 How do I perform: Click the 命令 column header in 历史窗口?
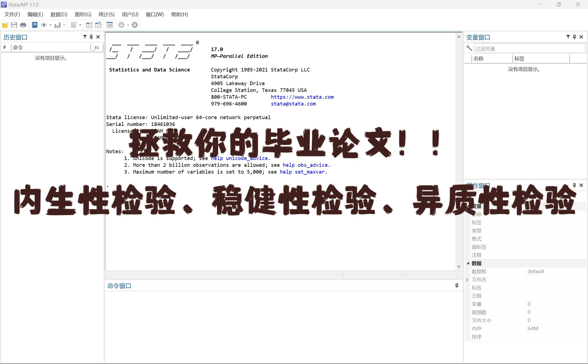[51, 47]
